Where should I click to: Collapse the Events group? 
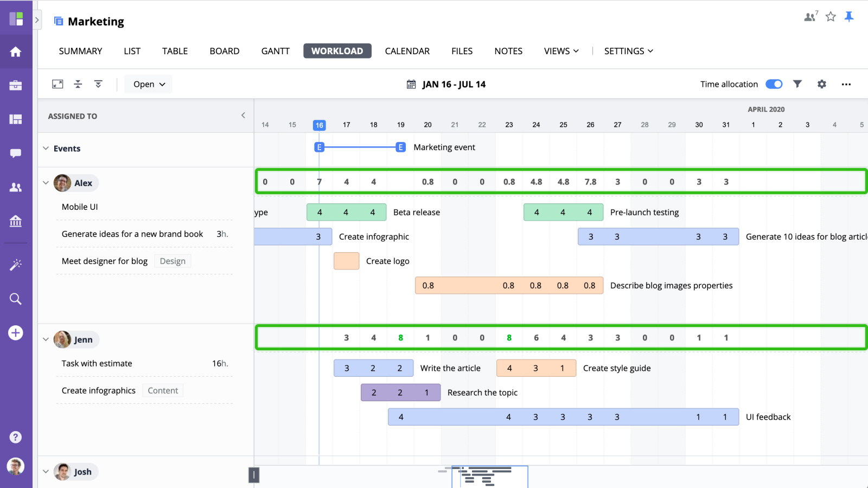point(46,148)
